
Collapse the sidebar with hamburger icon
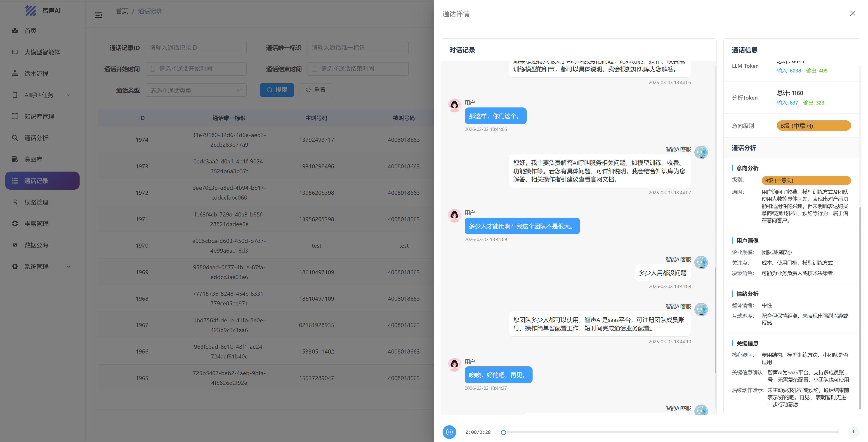[x=99, y=15]
